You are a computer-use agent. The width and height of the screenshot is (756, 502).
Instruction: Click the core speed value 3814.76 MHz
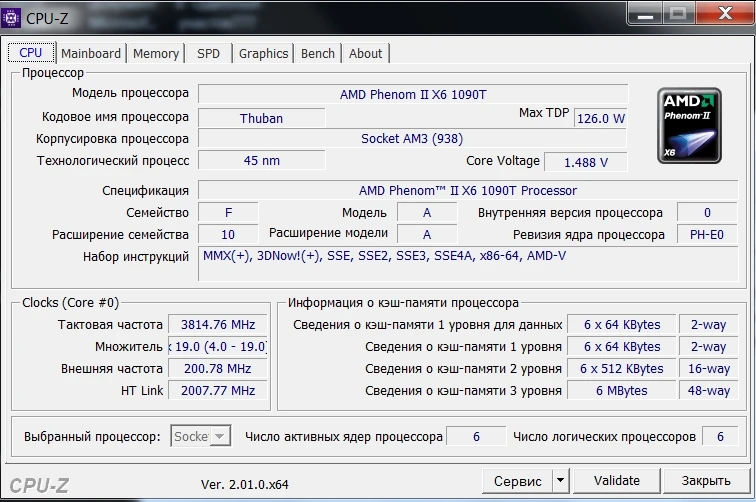point(218,325)
